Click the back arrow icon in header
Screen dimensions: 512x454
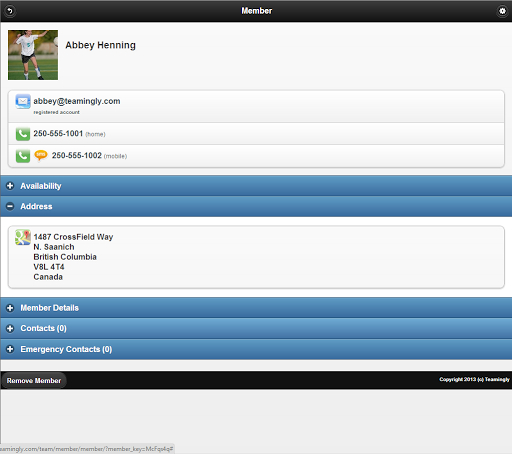[x=10, y=11]
